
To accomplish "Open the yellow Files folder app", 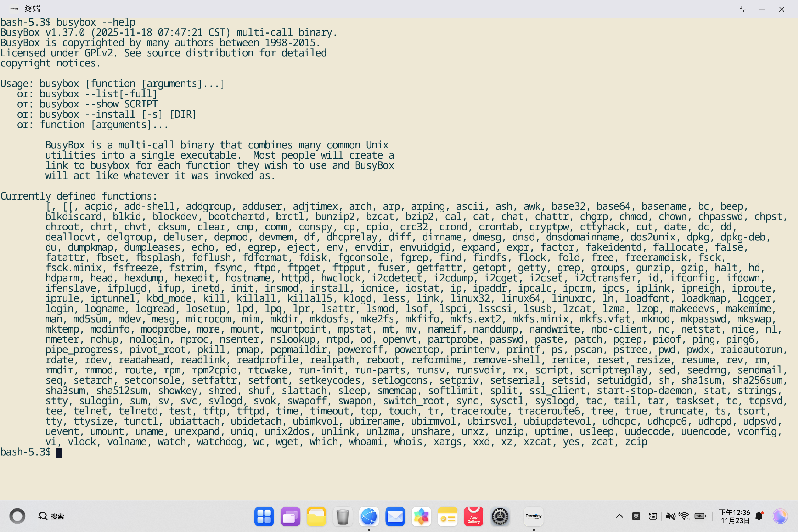I will tap(316, 516).
